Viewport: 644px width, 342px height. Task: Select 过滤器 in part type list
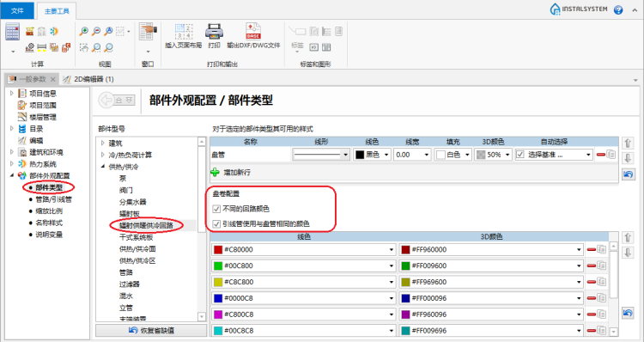(130, 284)
